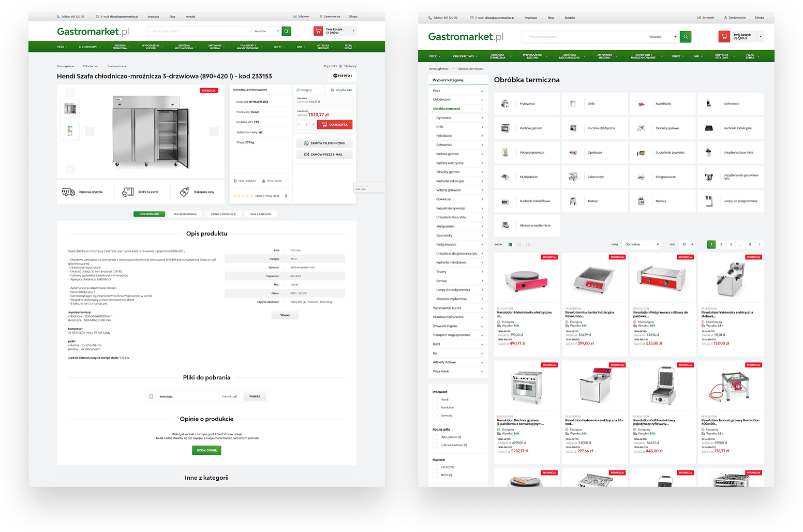
Task: Click the Schowek icon on category page
Action: pyautogui.click(x=699, y=18)
